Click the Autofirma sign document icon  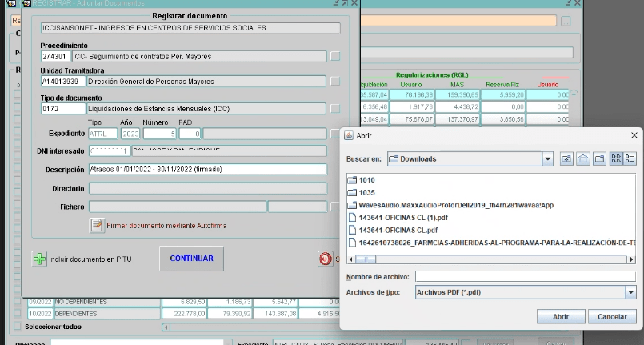click(x=98, y=226)
